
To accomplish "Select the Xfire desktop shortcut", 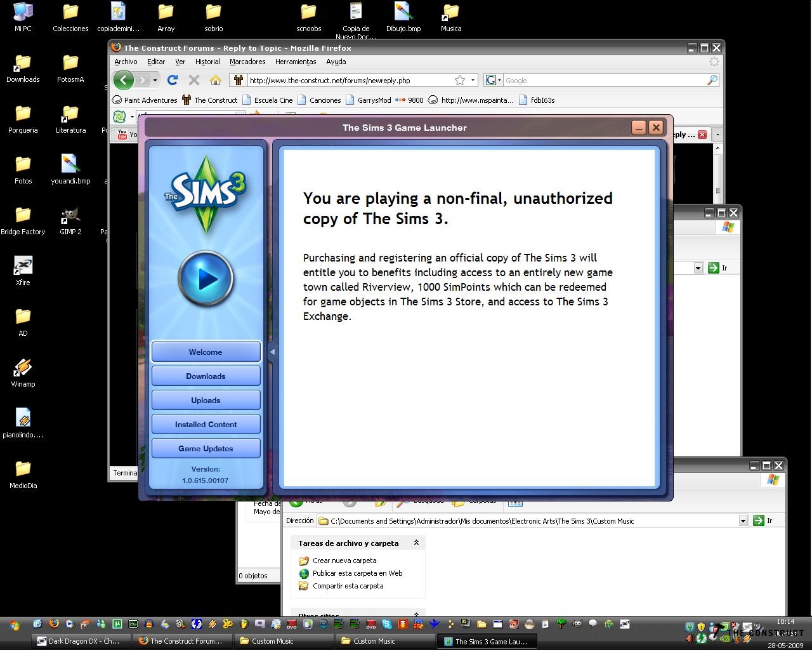I will tap(23, 271).
